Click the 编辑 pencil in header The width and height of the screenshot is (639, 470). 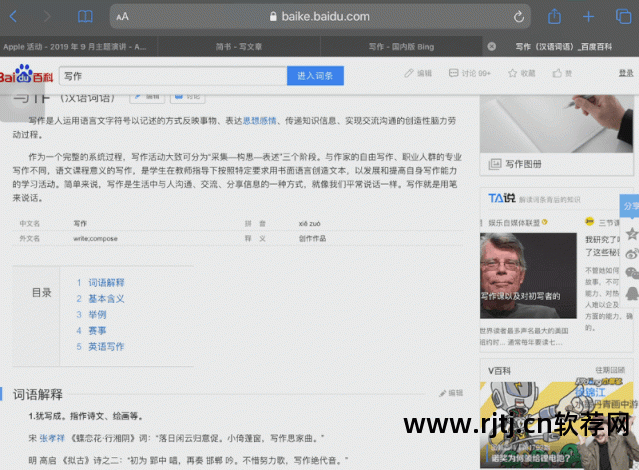[x=418, y=73]
